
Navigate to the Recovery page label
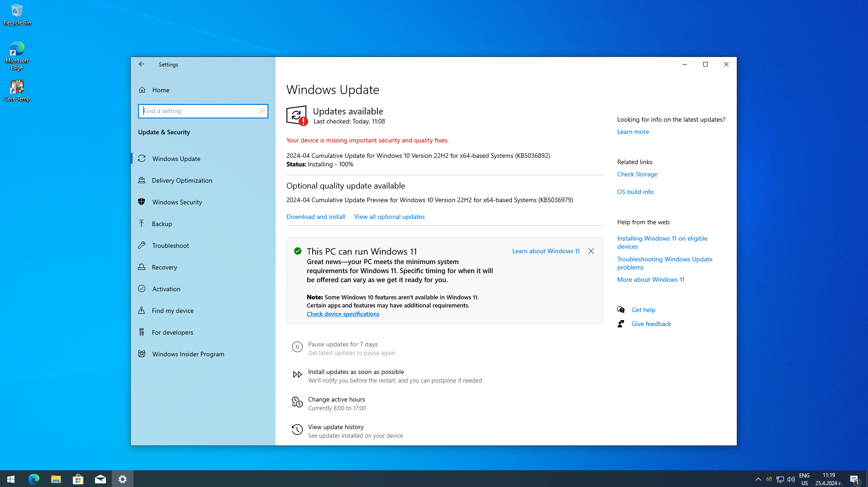click(164, 268)
